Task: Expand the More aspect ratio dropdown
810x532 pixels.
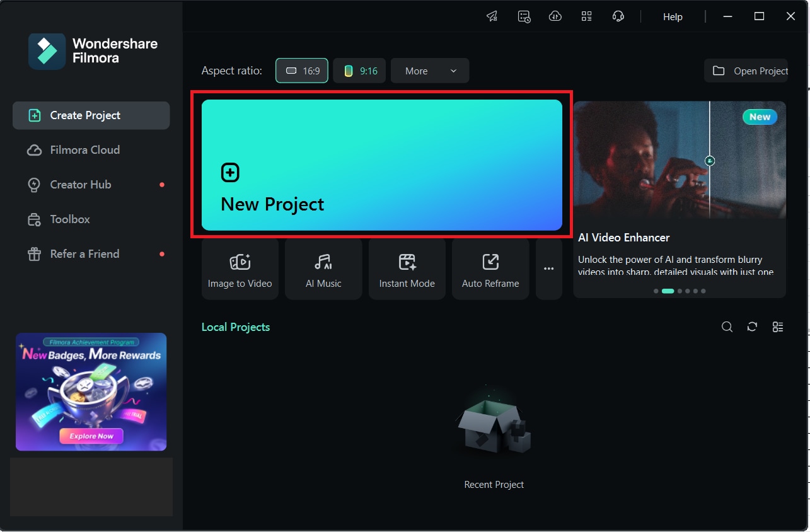Action: coord(430,71)
